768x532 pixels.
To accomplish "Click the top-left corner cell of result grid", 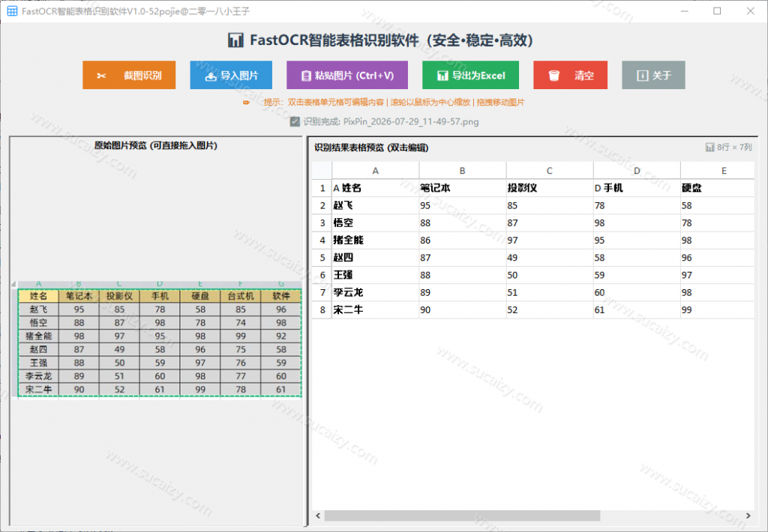I will [x=322, y=170].
